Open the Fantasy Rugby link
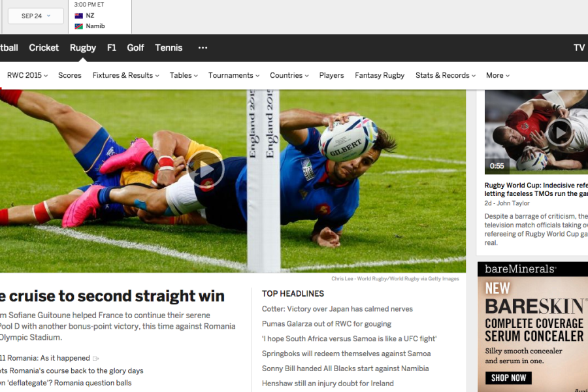The image size is (588, 392). (x=380, y=75)
